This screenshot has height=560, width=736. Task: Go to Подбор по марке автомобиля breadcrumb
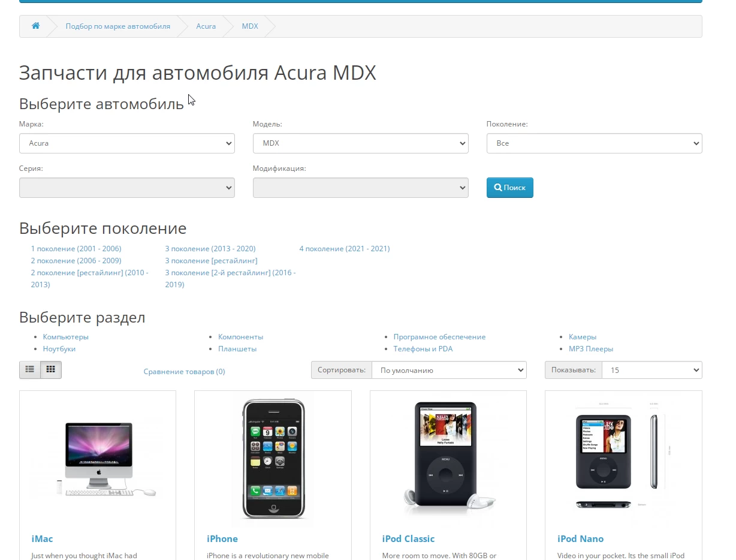click(118, 26)
